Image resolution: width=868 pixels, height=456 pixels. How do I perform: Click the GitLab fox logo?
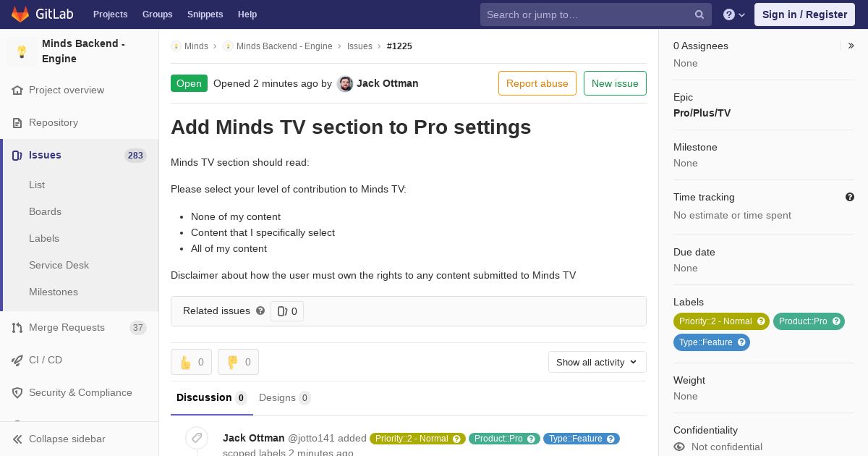pos(20,14)
